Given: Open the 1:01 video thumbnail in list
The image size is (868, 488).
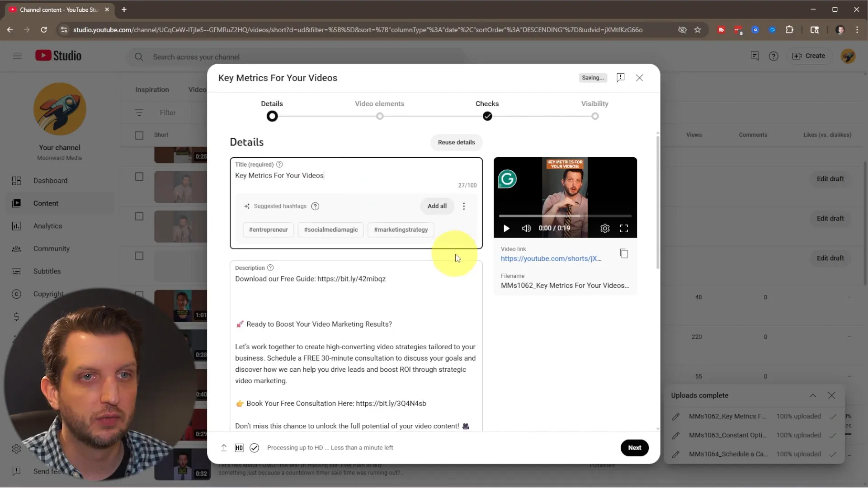Looking at the screenshot, I should click(x=181, y=306).
